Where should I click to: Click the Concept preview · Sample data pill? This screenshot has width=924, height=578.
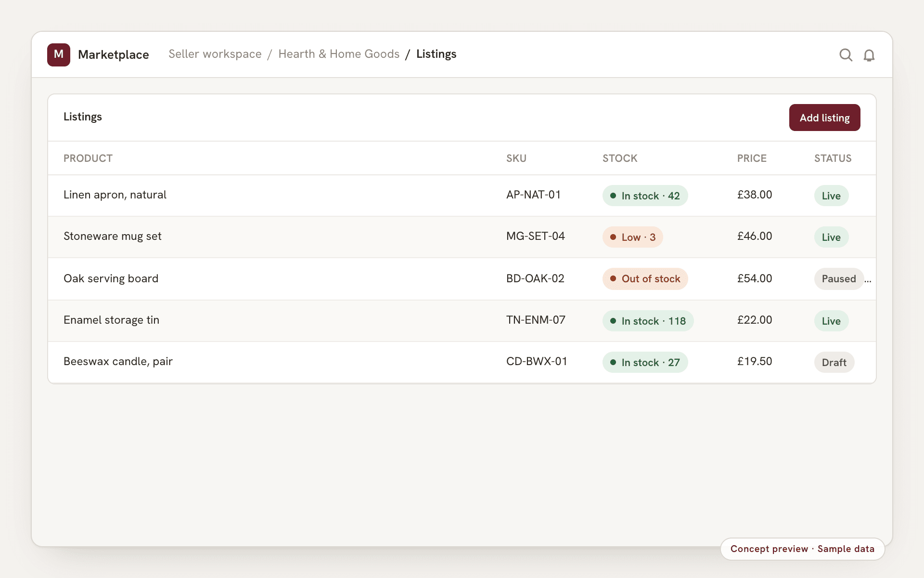(x=802, y=549)
